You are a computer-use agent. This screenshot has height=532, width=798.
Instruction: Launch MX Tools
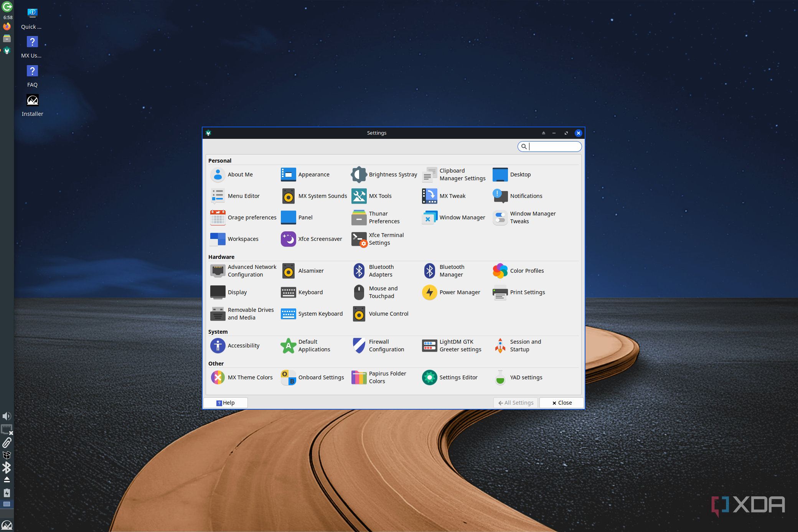click(x=372, y=196)
